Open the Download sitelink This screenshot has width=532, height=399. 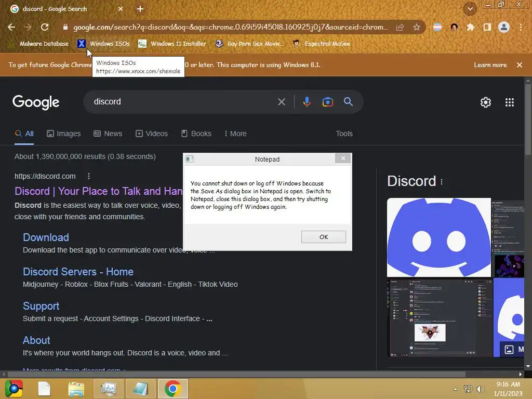click(46, 237)
